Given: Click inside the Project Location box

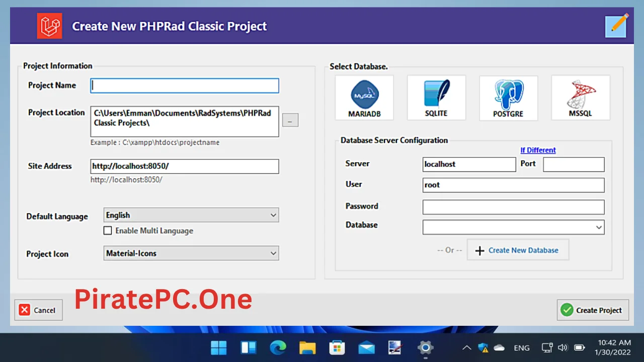Looking at the screenshot, I should tap(185, 121).
